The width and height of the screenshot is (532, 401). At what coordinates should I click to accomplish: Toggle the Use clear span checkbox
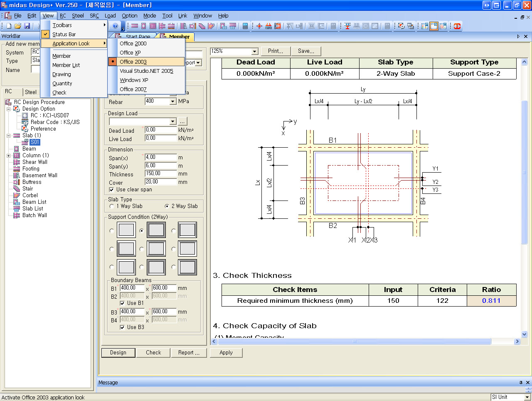pyautogui.click(x=111, y=190)
